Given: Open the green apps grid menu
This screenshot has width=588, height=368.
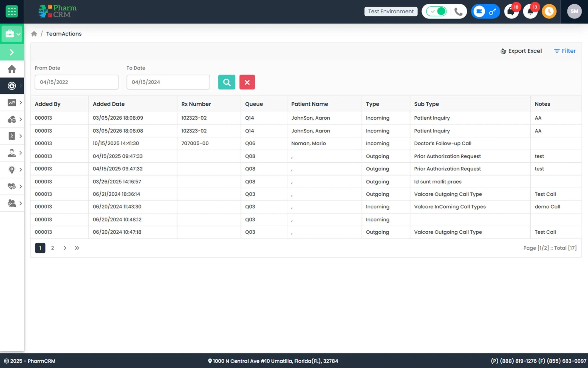Looking at the screenshot, I should [x=12, y=11].
